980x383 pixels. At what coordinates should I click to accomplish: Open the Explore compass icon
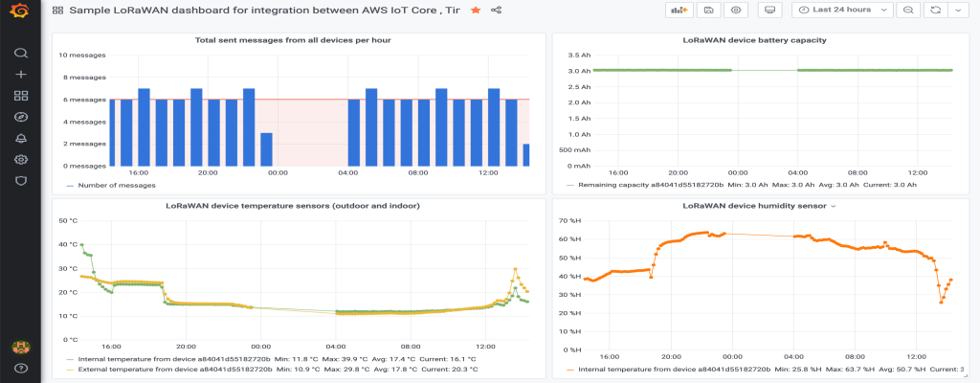point(21,117)
